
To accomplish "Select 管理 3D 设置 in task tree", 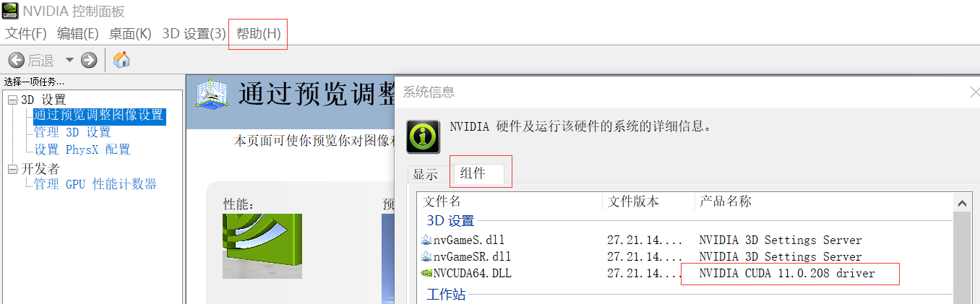I will (72, 132).
